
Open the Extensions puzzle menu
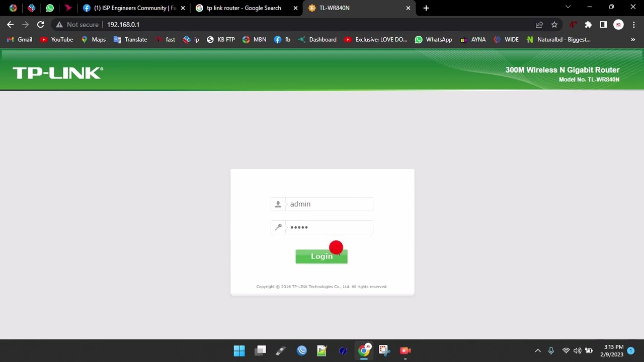pyautogui.click(x=588, y=25)
